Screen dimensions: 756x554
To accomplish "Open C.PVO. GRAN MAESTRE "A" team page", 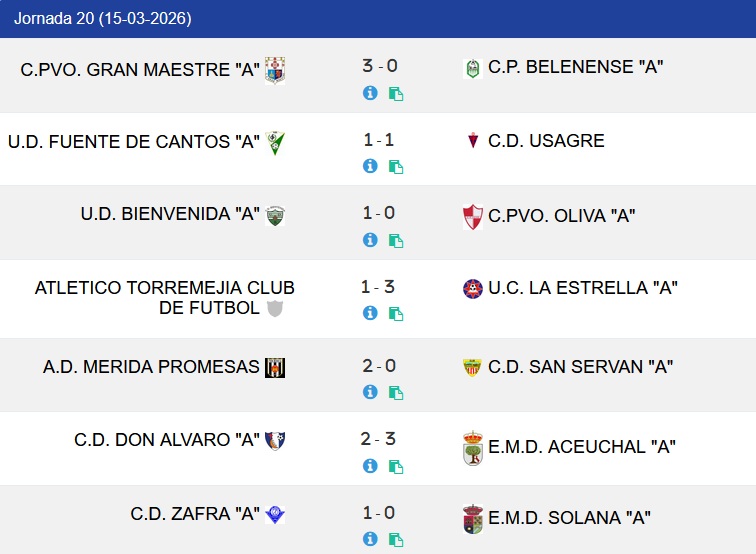I will [x=140, y=69].
